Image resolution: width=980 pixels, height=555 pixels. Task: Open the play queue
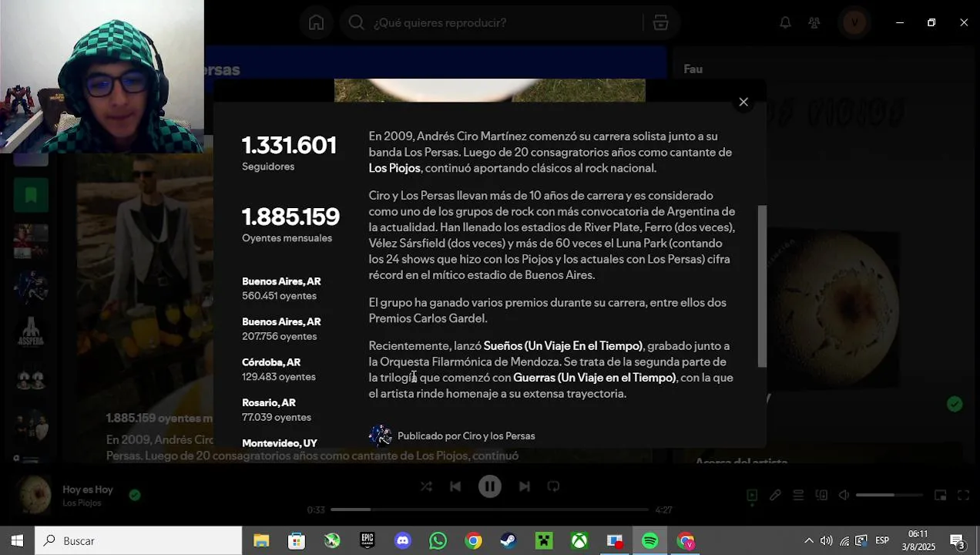click(798, 495)
